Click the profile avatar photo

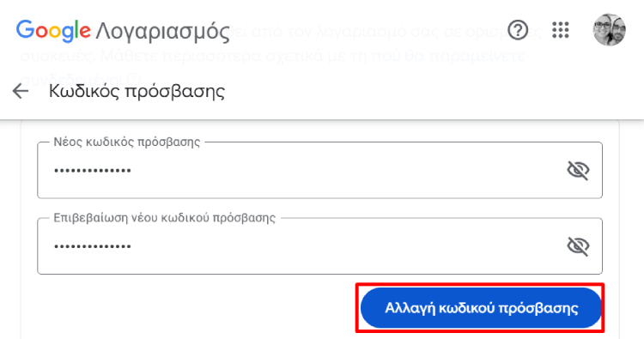(610, 29)
